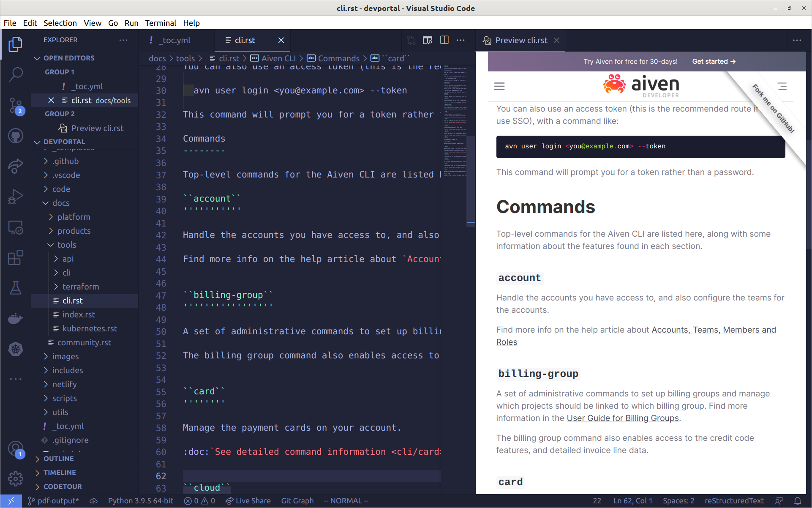
Task: Open community.rst file in explorer
Action: [x=84, y=342]
